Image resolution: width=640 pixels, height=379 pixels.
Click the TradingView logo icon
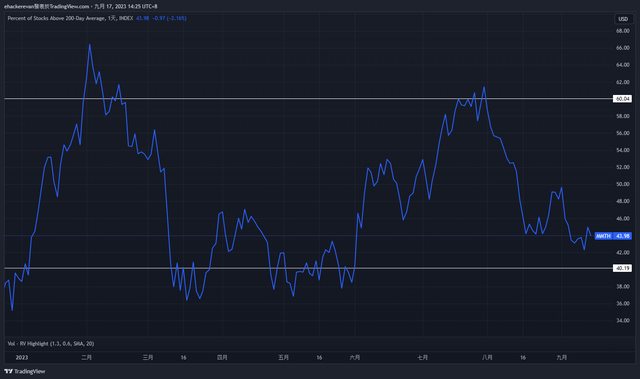[8, 371]
